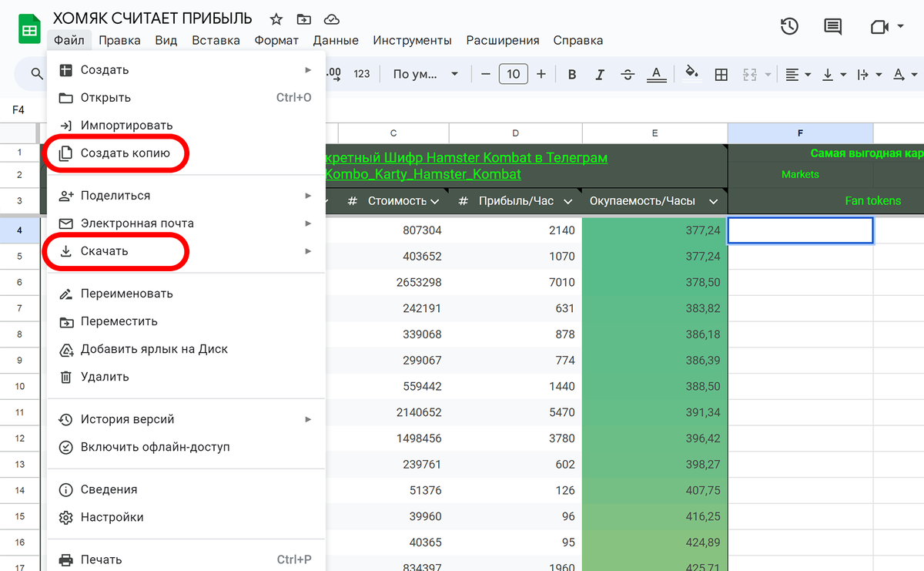Open Сведения from the menu

tap(186, 489)
